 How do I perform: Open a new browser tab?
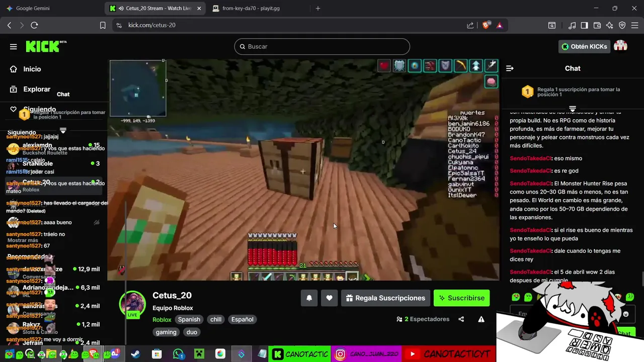point(317,9)
